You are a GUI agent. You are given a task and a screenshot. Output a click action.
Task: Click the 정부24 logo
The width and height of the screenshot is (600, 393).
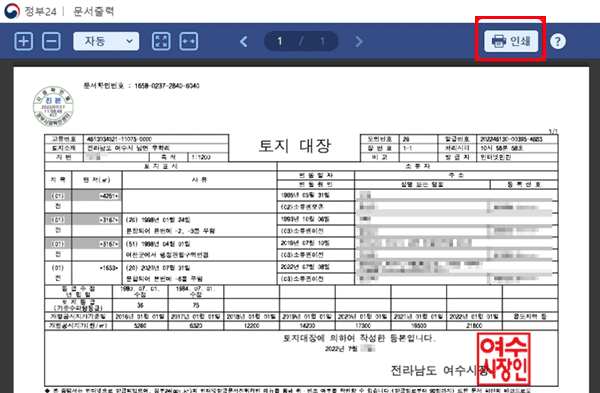[x=30, y=11]
